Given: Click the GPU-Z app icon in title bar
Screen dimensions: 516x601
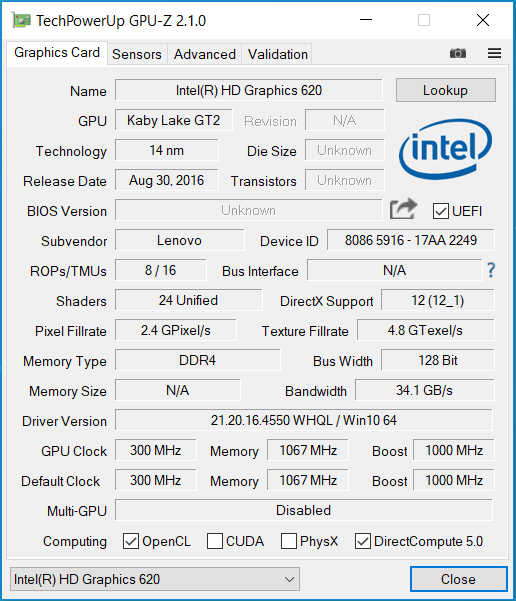Looking at the screenshot, I should 21,20.
